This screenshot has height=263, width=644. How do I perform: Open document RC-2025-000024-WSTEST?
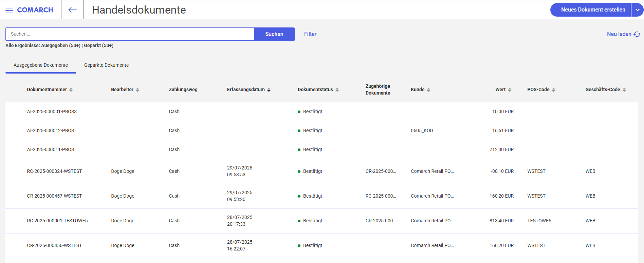54,171
